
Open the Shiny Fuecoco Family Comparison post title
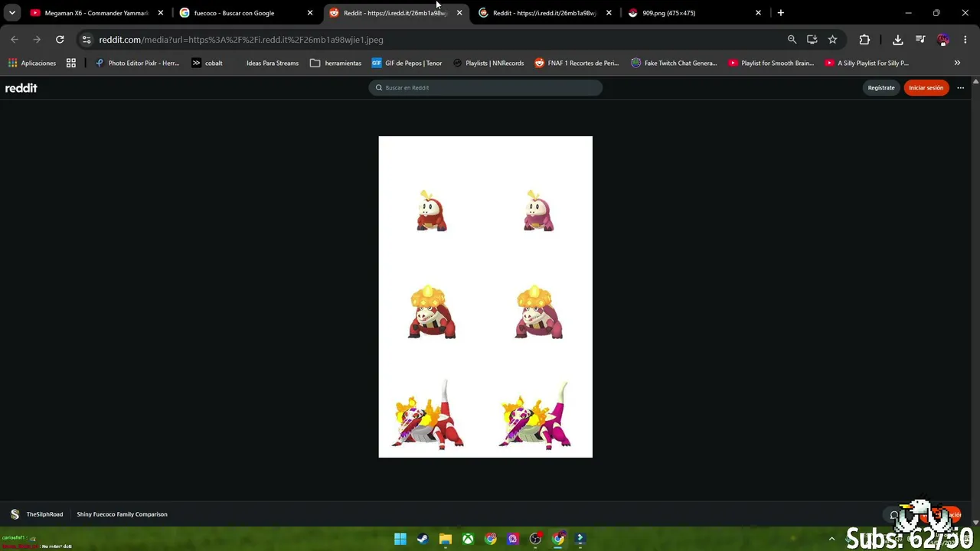[122, 514]
